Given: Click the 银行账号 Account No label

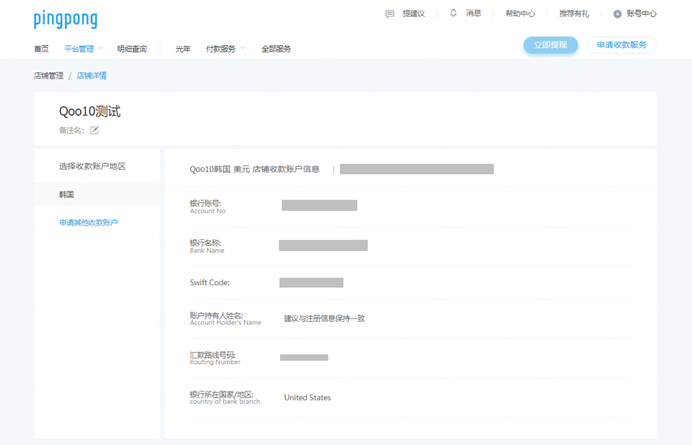Looking at the screenshot, I should coord(207,207).
